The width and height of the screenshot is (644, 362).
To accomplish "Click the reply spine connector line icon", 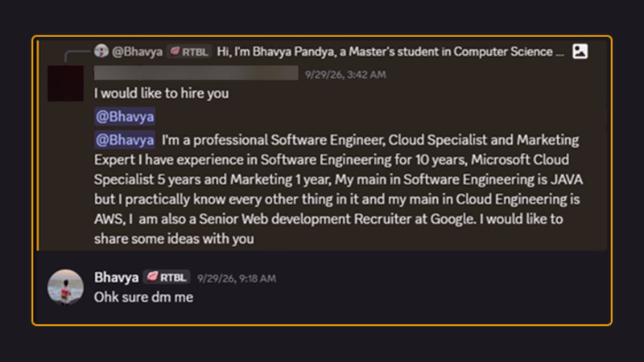I will (x=77, y=56).
